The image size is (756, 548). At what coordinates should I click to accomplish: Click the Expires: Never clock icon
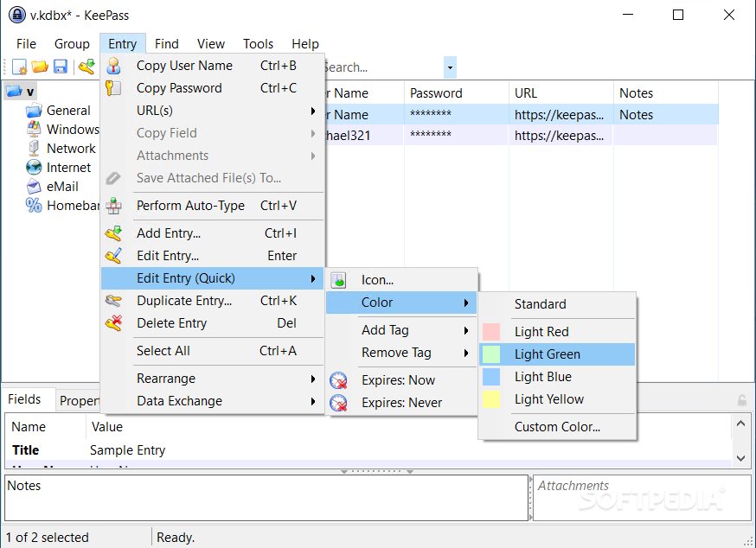338,403
